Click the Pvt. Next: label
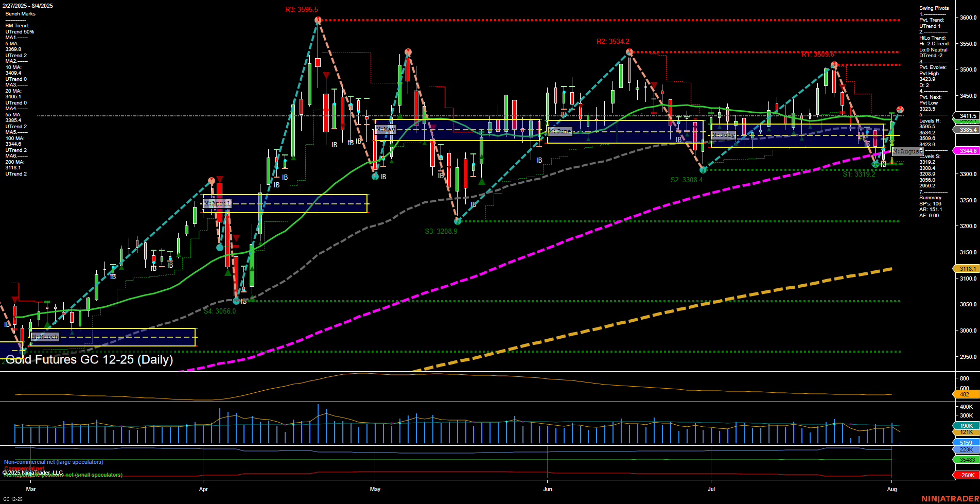This screenshot has width=980, height=504. [931, 97]
